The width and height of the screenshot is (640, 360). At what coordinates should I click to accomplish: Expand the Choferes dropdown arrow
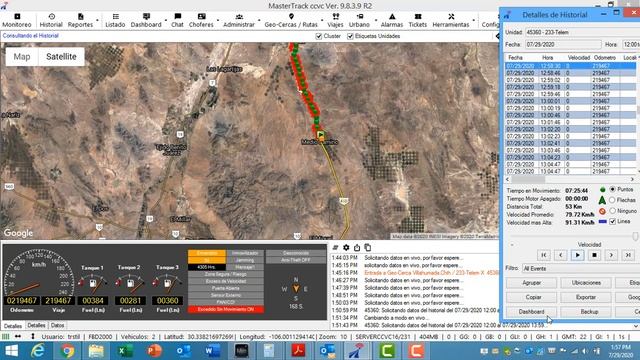(218, 20)
